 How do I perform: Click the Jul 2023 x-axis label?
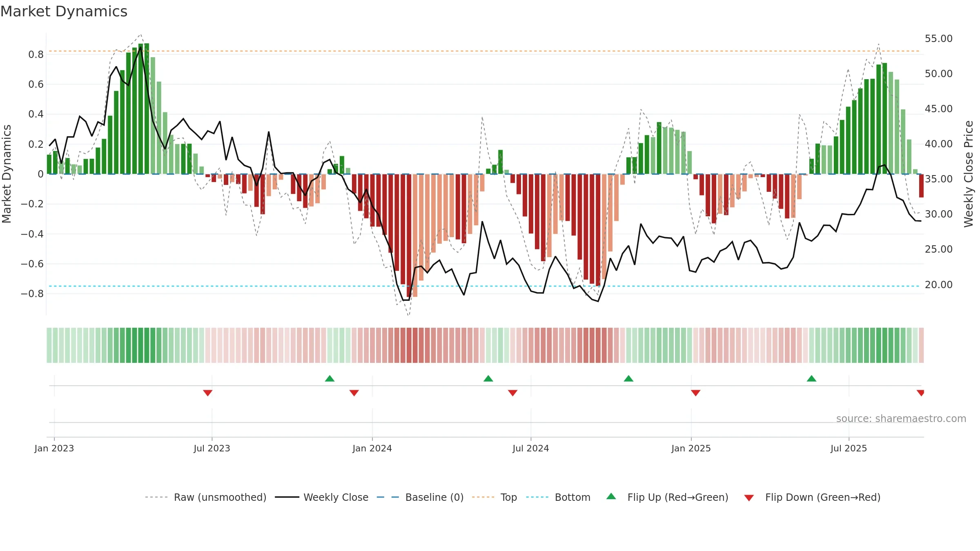(212, 448)
